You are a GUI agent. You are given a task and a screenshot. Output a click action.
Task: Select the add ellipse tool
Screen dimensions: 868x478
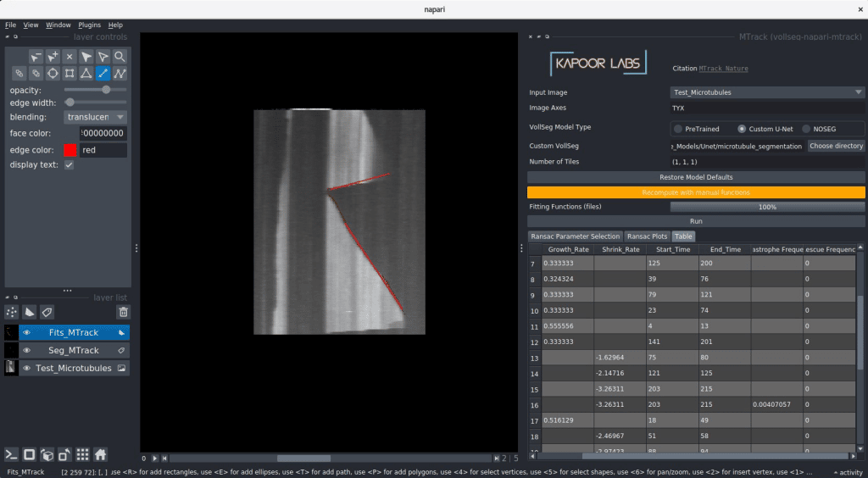53,74
